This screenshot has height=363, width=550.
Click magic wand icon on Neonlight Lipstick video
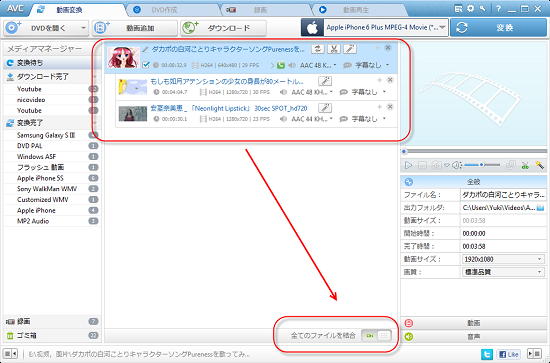coord(325,108)
